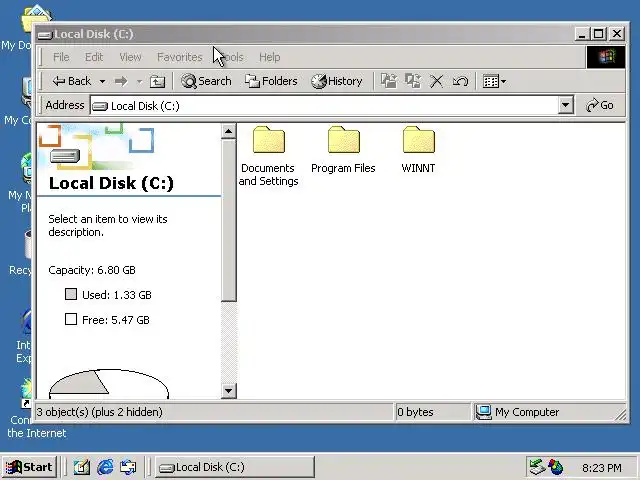Launch Outlook Express from quick launch
This screenshot has height=480, width=640.
click(x=128, y=467)
